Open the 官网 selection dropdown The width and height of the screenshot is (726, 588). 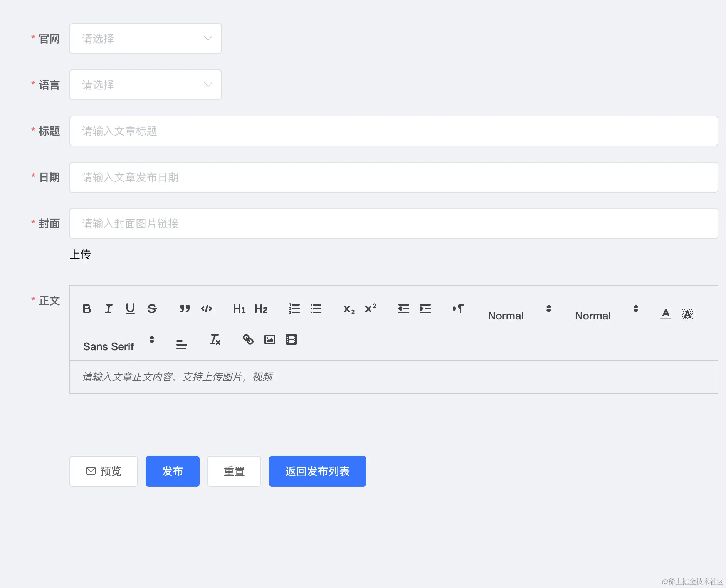point(145,39)
